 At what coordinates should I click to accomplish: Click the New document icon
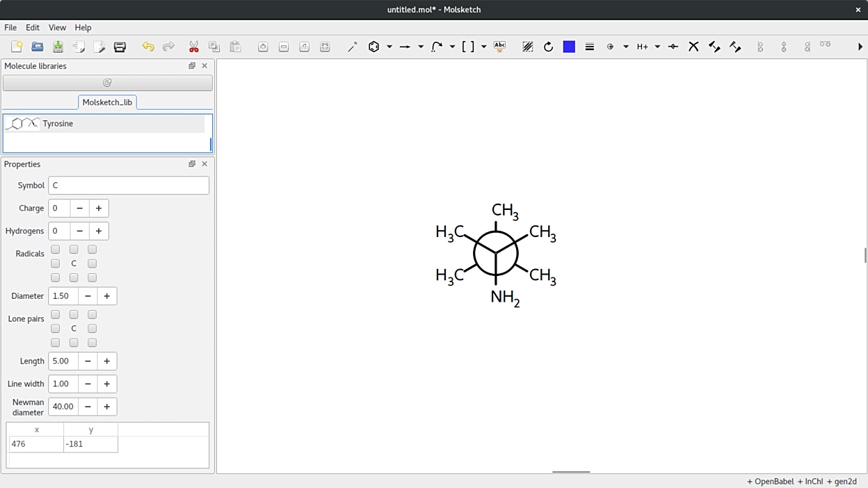(x=17, y=47)
